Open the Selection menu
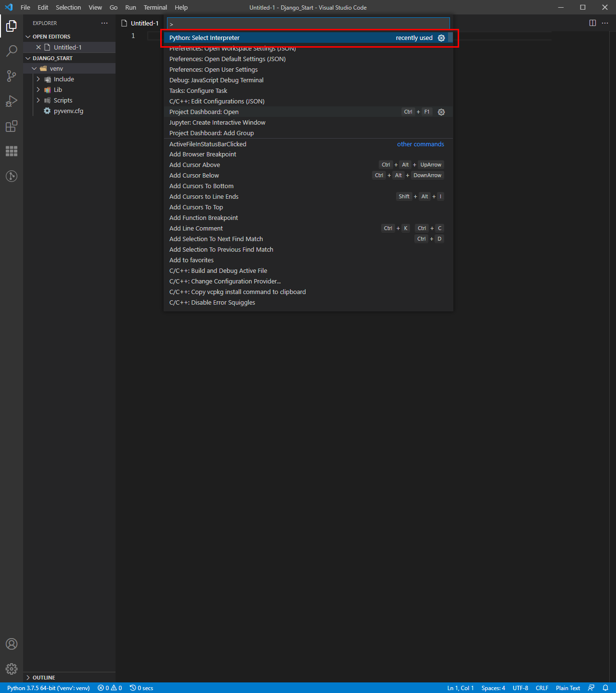Viewport: 616px width, 693px height. click(x=68, y=7)
